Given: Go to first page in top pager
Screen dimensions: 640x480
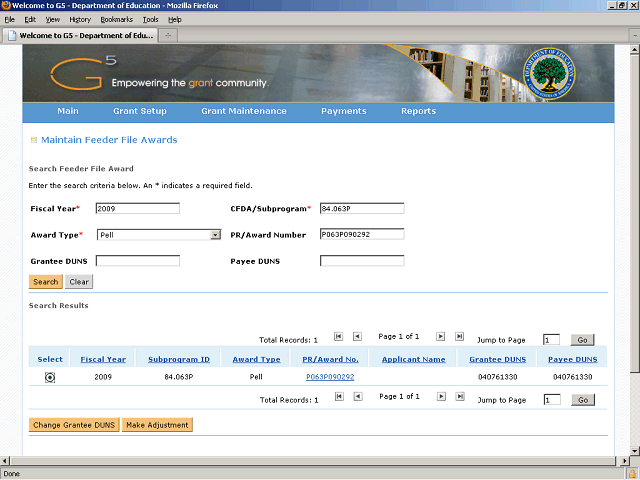Looking at the screenshot, I should pyautogui.click(x=338, y=336).
